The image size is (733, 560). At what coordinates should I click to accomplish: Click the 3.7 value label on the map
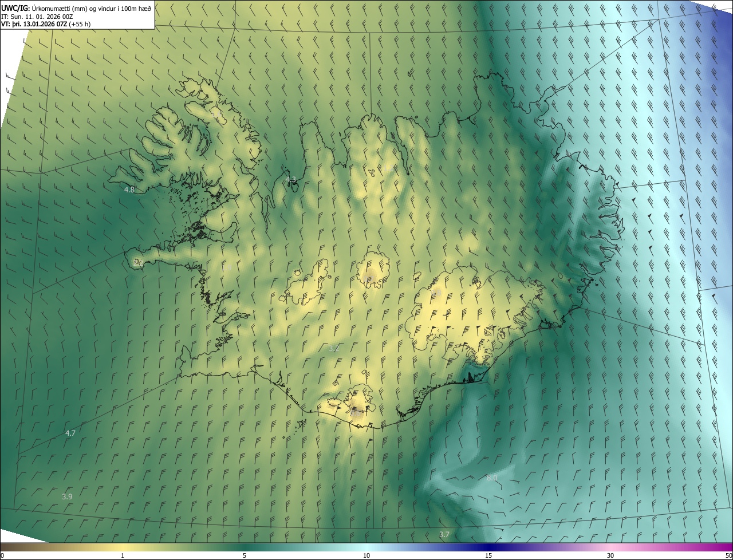coord(444,534)
